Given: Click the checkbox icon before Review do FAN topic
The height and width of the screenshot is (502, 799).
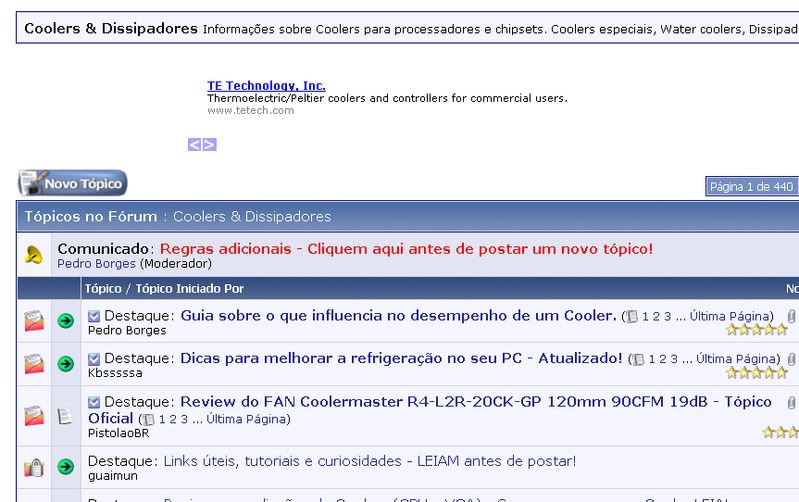Looking at the screenshot, I should tap(94, 402).
